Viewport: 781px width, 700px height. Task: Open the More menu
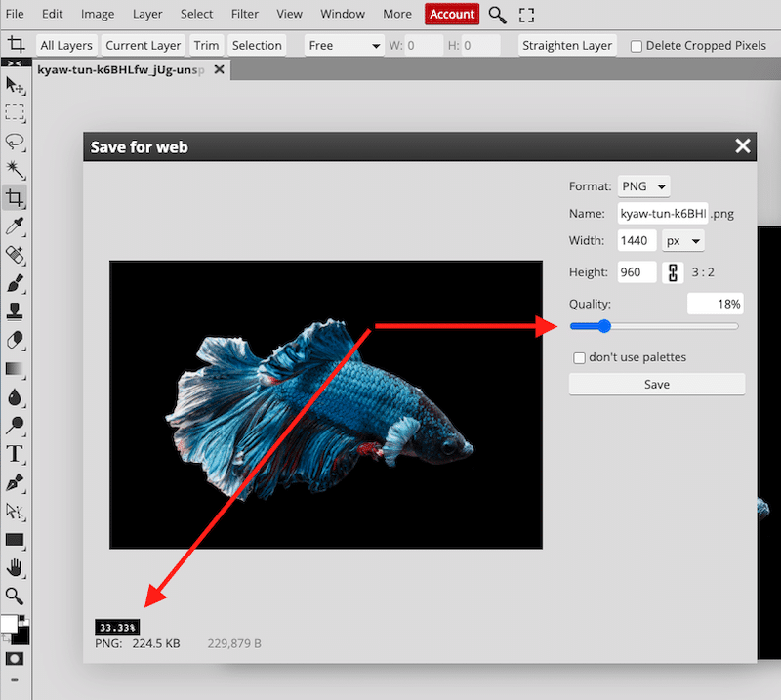[397, 14]
